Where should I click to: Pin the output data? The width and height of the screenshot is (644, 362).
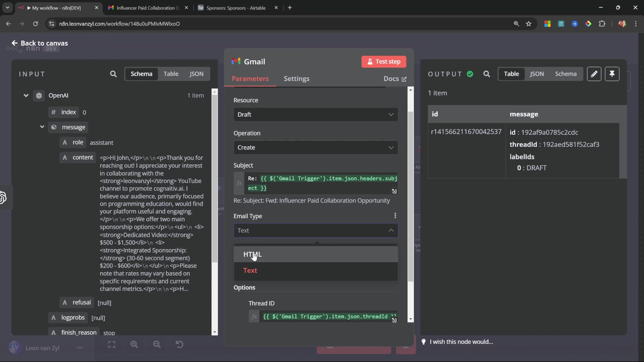pos(612,74)
